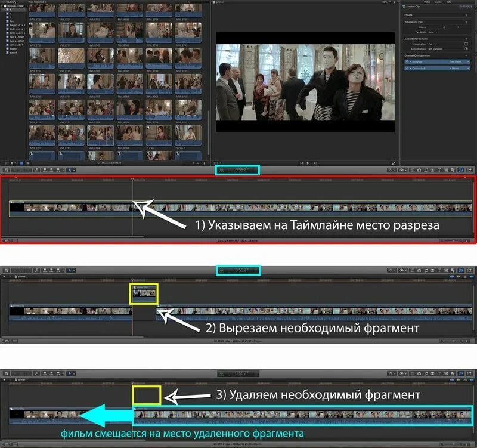
Task: Open the Pan Mode dropdown
Action: click(x=433, y=32)
